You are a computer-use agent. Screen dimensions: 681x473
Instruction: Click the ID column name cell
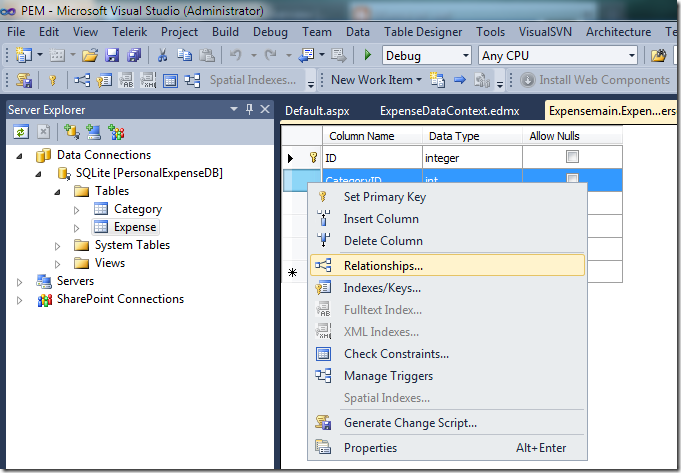tap(370, 158)
